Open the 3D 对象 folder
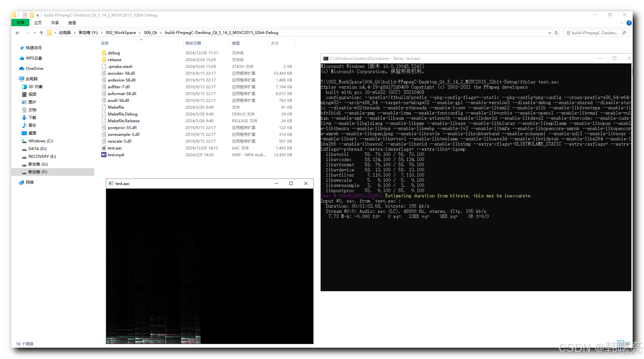The width and height of the screenshot is (644, 359). pyautogui.click(x=34, y=86)
